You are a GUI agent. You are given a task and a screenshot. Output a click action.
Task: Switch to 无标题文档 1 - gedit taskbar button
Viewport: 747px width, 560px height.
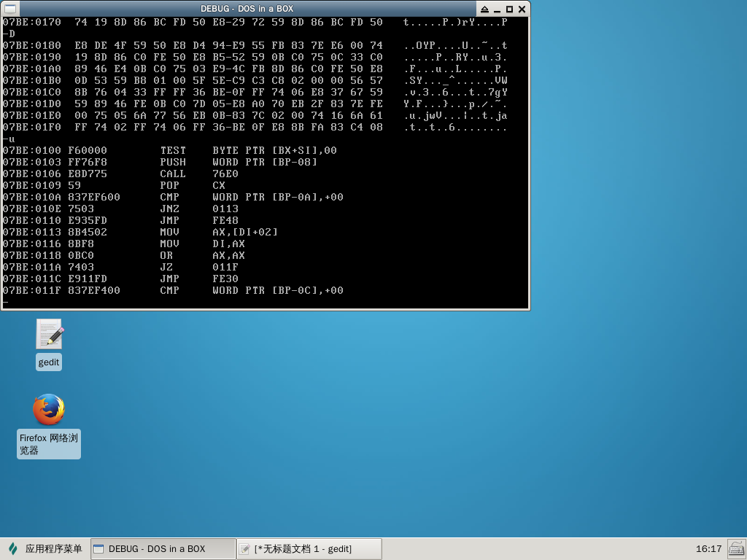click(309, 548)
